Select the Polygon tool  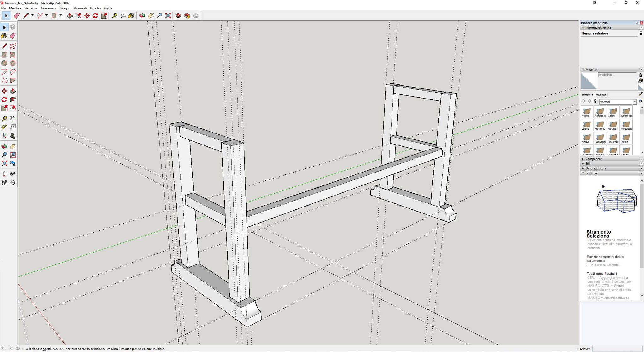pyautogui.click(x=13, y=63)
